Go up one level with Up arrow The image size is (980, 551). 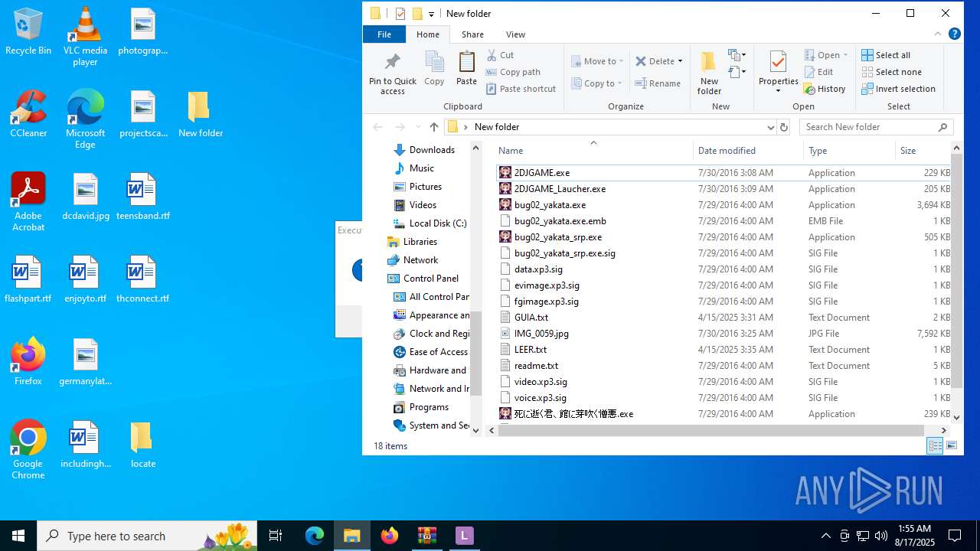(x=434, y=127)
